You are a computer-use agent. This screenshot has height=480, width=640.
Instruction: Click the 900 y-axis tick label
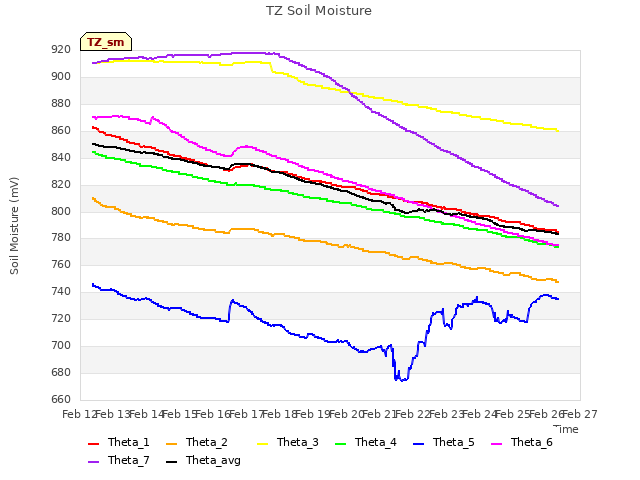point(61,77)
